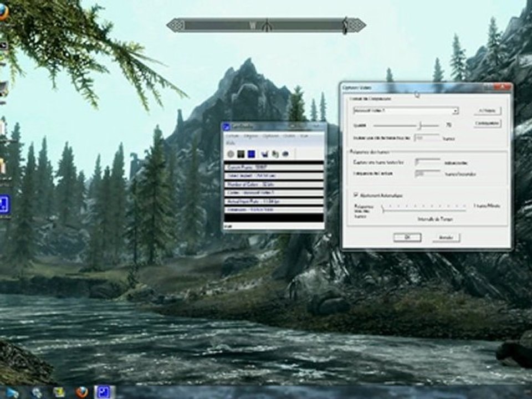532x399 pixels.
Task: Click the blue Stop button in CamStudio toolbar
Action: tap(251, 155)
